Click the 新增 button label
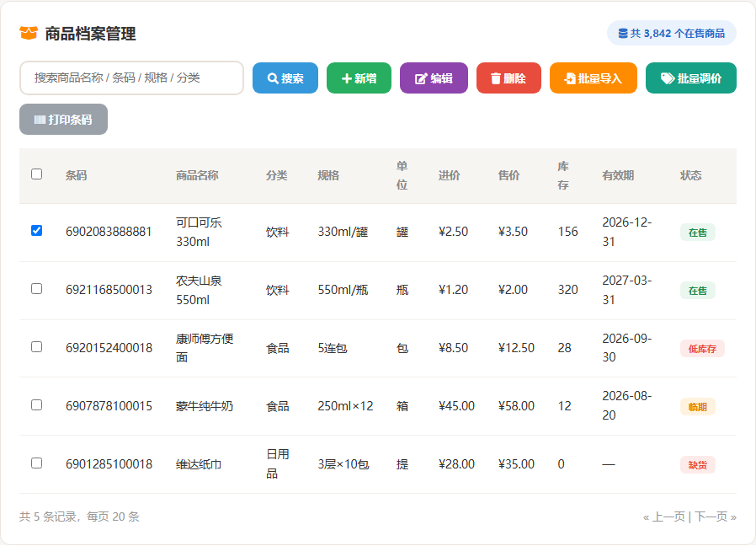 (x=365, y=78)
